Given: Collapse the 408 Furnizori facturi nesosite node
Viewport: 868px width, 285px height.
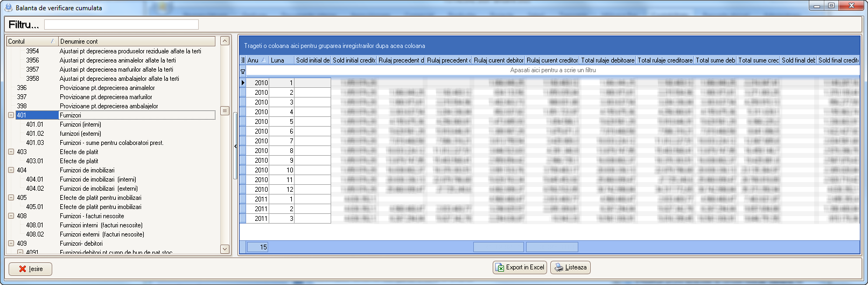Looking at the screenshot, I should (11, 216).
